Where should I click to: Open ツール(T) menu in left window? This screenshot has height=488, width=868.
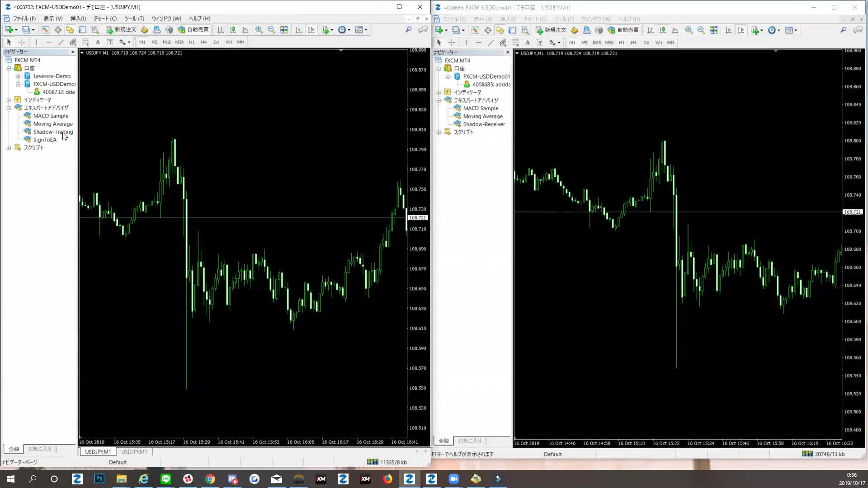click(134, 19)
